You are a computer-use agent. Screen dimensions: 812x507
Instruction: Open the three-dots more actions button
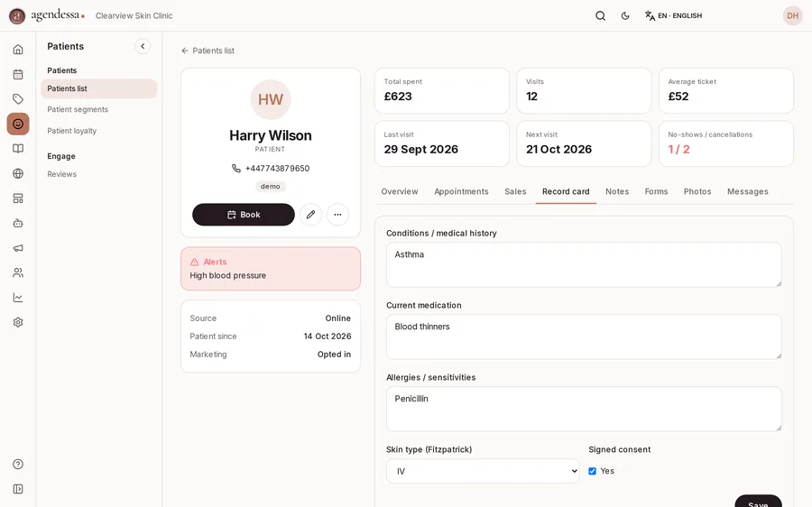click(x=337, y=215)
